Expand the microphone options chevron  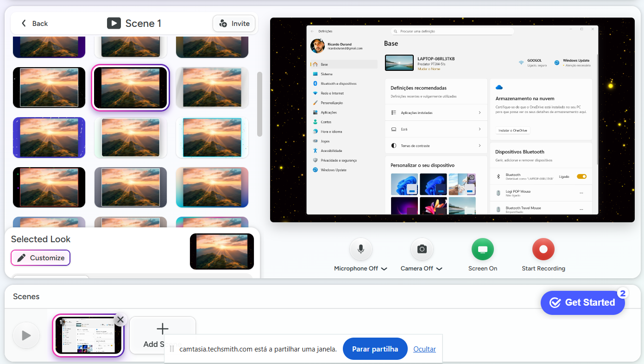click(x=384, y=269)
